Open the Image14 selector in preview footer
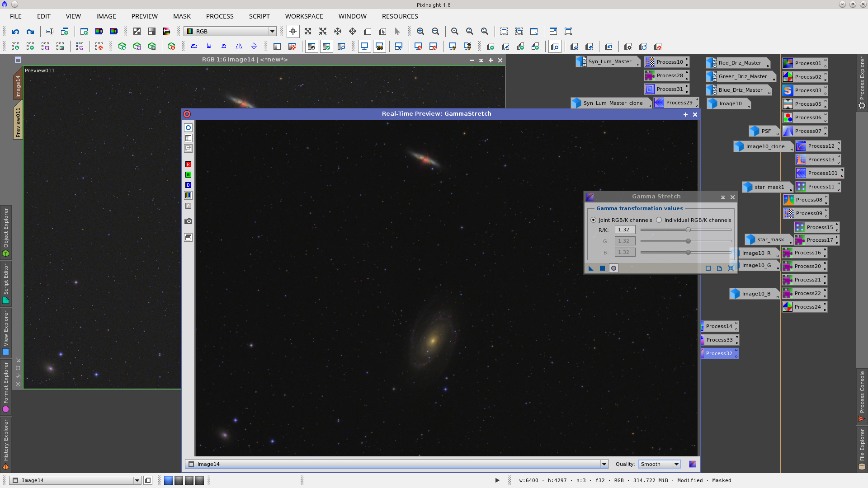Viewport: 868px width, 488px height. click(604, 464)
